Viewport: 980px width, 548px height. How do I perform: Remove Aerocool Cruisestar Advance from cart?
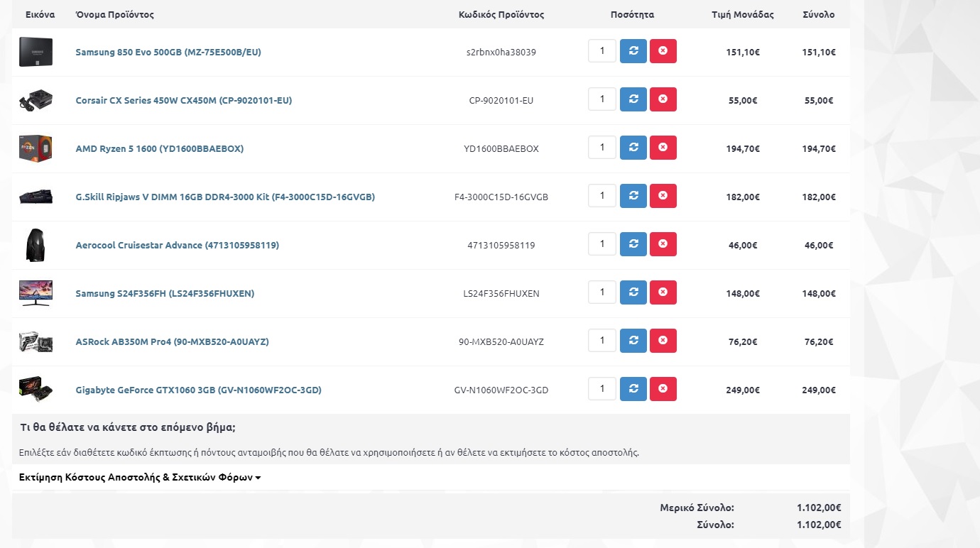pos(663,244)
